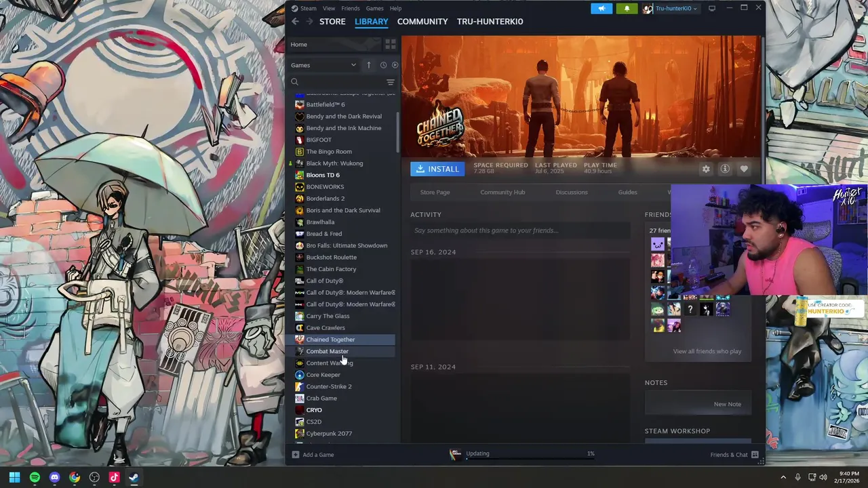Open Spotify from the taskbar
The image size is (868, 488).
click(x=35, y=477)
